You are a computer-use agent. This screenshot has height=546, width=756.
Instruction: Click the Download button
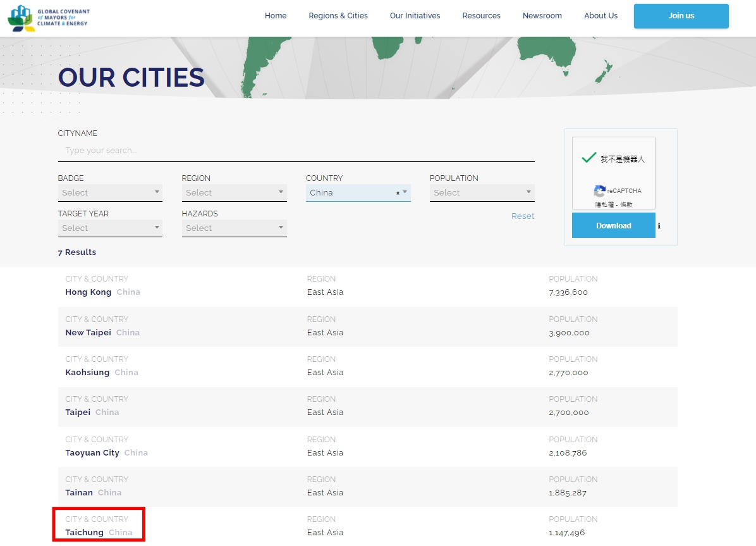click(x=613, y=226)
